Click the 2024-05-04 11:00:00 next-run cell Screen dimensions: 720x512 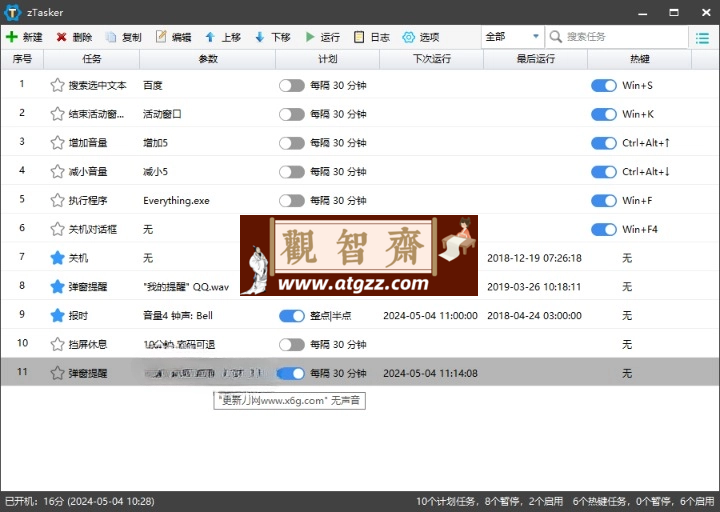(x=430, y=316)
